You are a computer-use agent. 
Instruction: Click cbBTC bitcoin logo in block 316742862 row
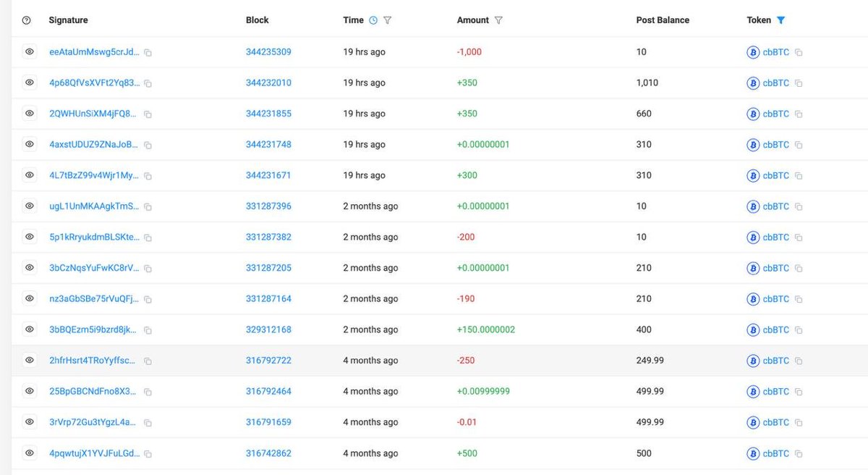click(x=753, y=453)
